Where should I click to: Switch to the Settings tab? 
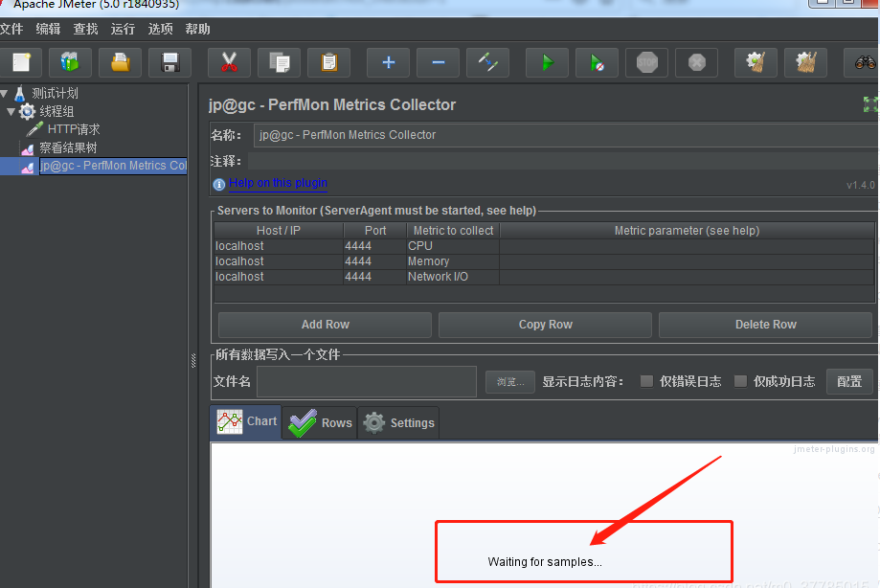point(398,423)
